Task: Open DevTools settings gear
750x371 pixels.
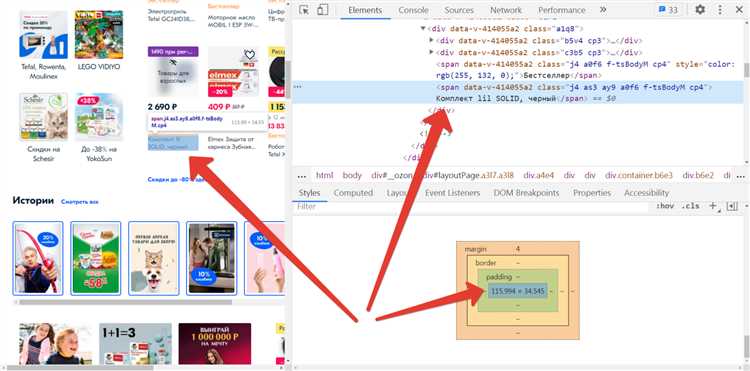Action: [x=700, y=10]
